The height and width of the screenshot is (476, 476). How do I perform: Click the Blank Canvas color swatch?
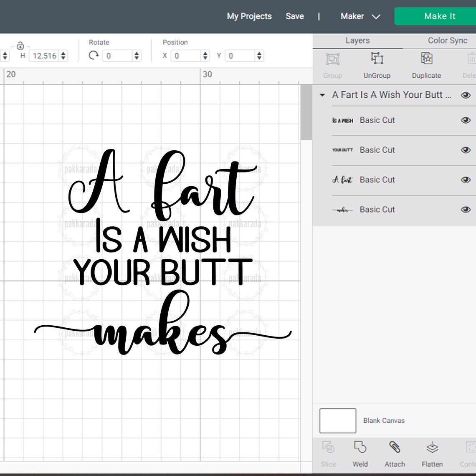point(337,420)
